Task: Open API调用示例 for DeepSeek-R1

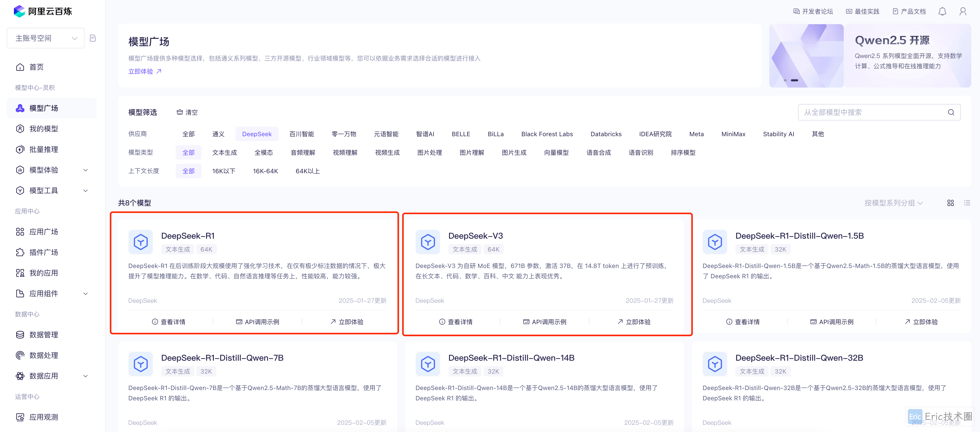Action: (258, 322)
